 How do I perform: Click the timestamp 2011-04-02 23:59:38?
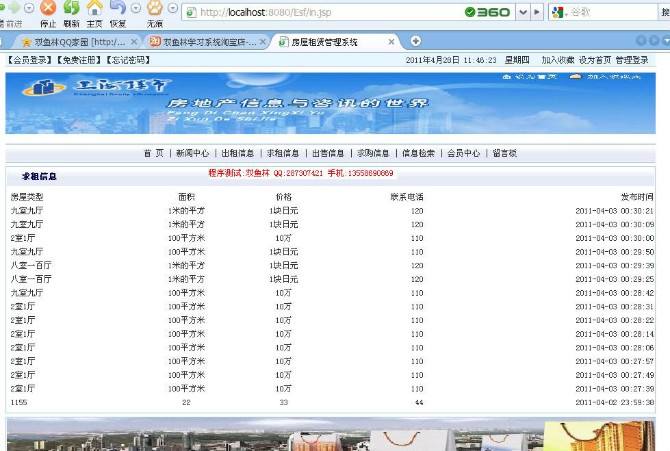[x=614, y=402]
